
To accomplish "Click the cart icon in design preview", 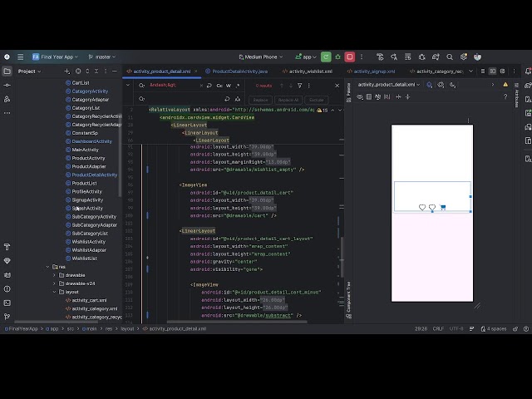I will (x=442, y=207).
